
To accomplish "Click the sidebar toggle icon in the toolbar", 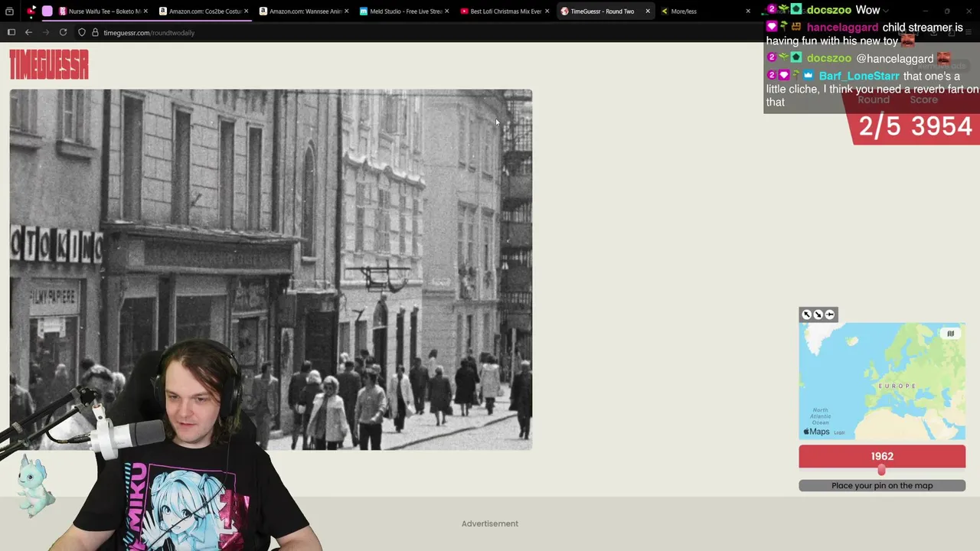I will (11, 32).
